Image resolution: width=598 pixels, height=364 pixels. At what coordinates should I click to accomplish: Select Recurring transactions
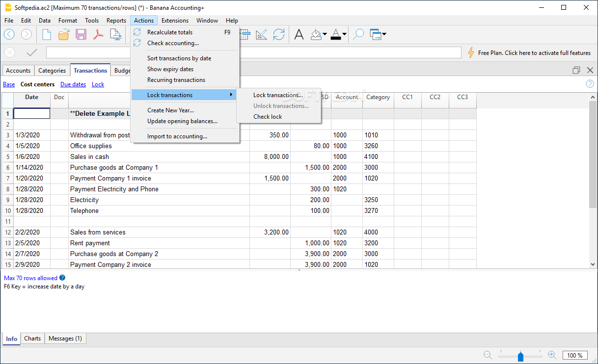click(185, 80)
